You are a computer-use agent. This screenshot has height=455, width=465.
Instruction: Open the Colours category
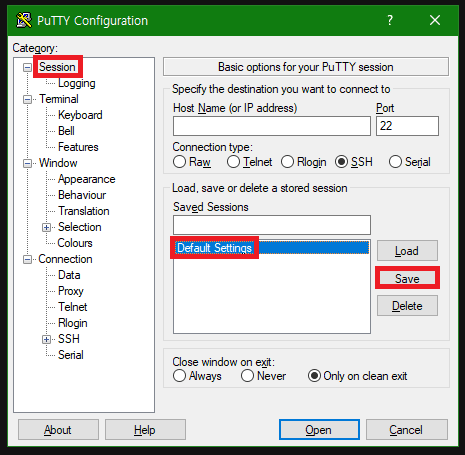75,243
